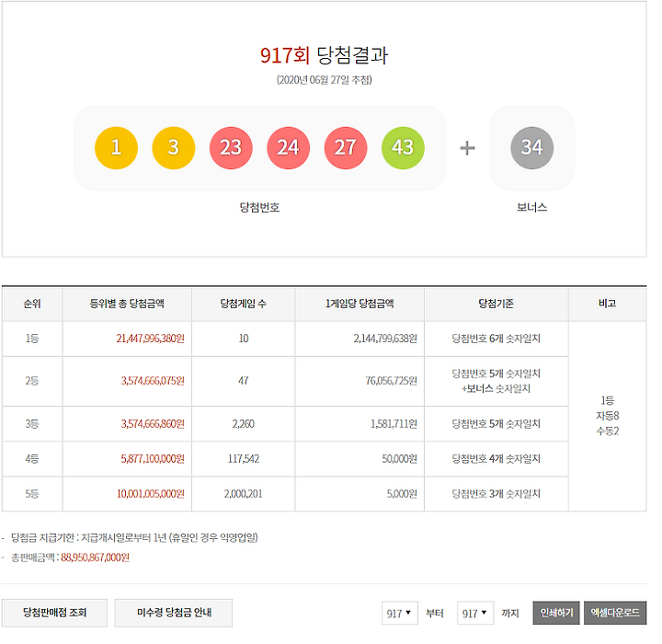Click the 순위 column header
The height and width of the screenshot is (644, 662).
click(x=32, y=304)
